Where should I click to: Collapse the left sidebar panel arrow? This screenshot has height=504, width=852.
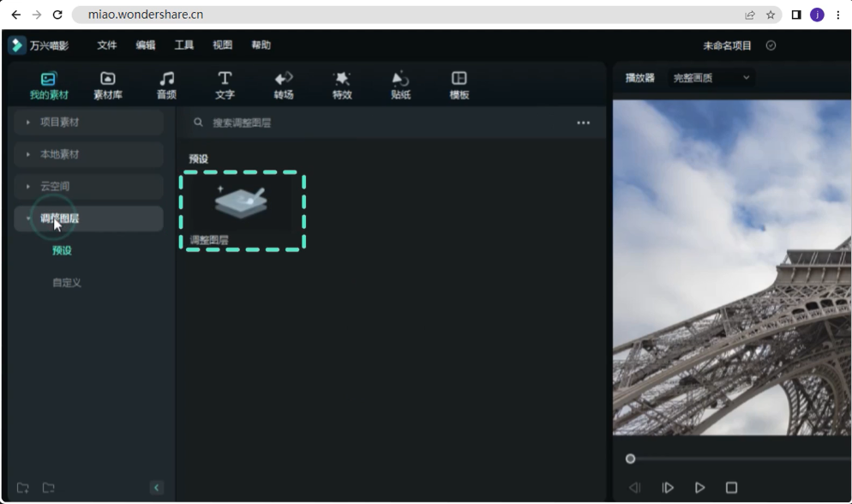[157, 488]
